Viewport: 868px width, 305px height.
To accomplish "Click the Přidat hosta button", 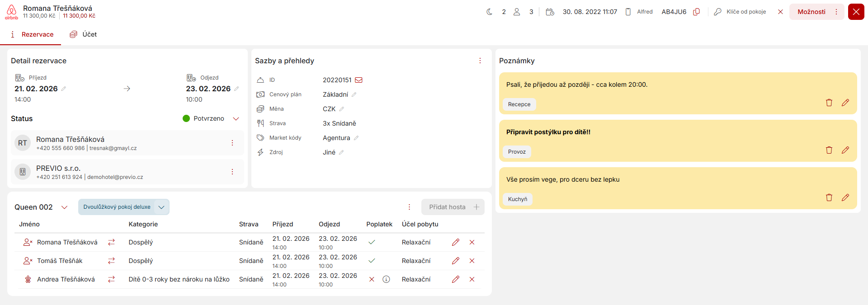I will [x=453, y=207].
